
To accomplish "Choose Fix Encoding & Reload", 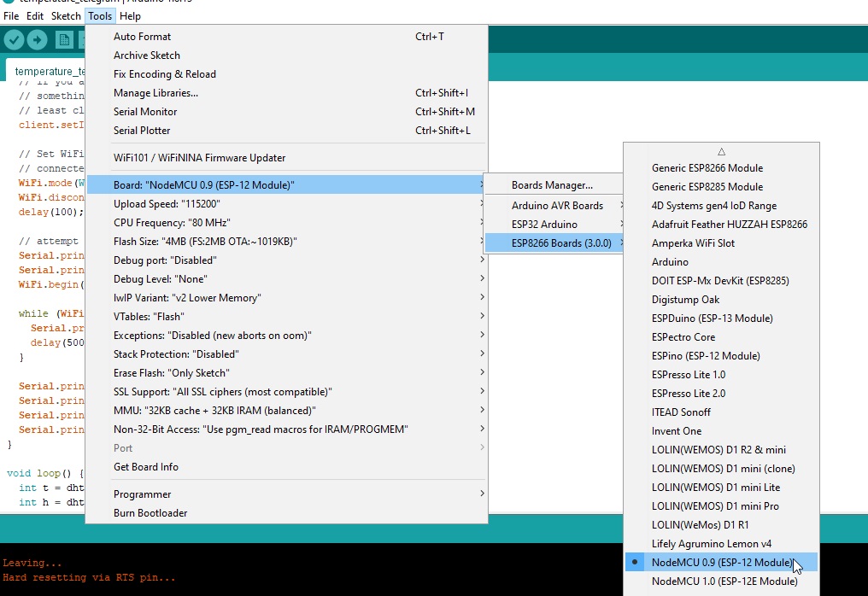I will [x=287, y=74].
